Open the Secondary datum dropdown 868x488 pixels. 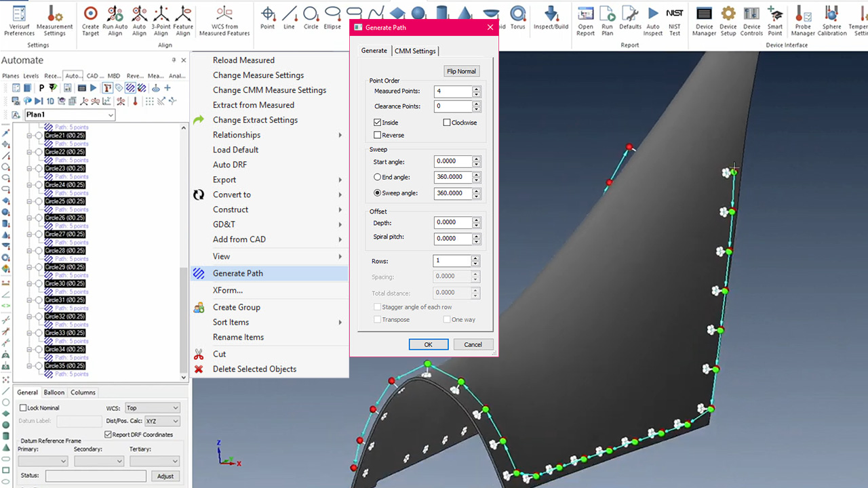click(x=99, y=461)
